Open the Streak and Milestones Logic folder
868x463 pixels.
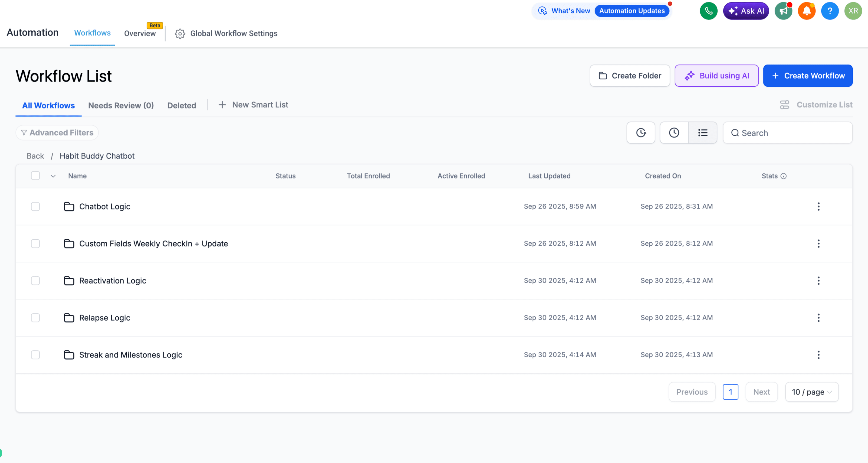pos(131,355)
